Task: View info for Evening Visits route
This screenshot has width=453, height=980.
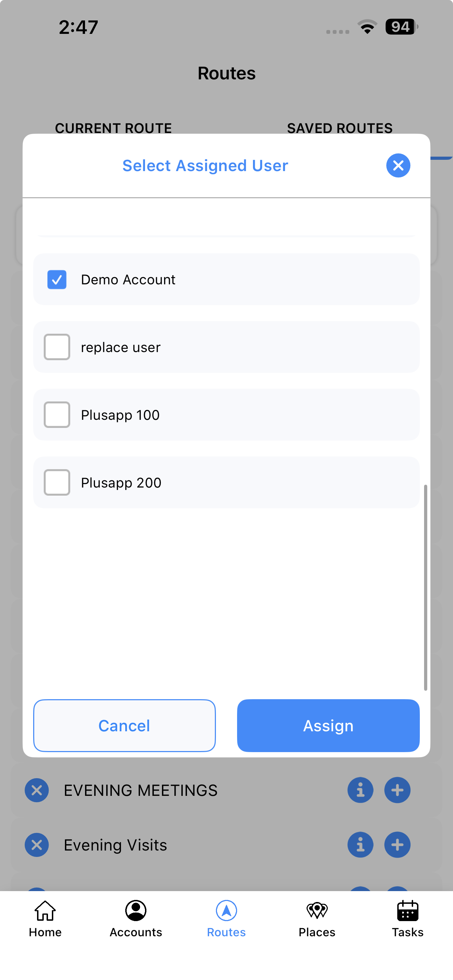Action: (360, 845)
